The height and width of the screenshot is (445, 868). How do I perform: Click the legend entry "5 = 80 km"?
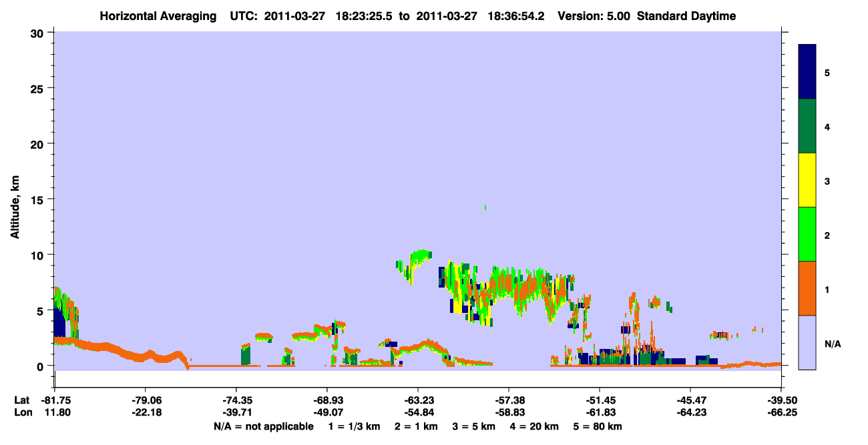coord(596,426)
